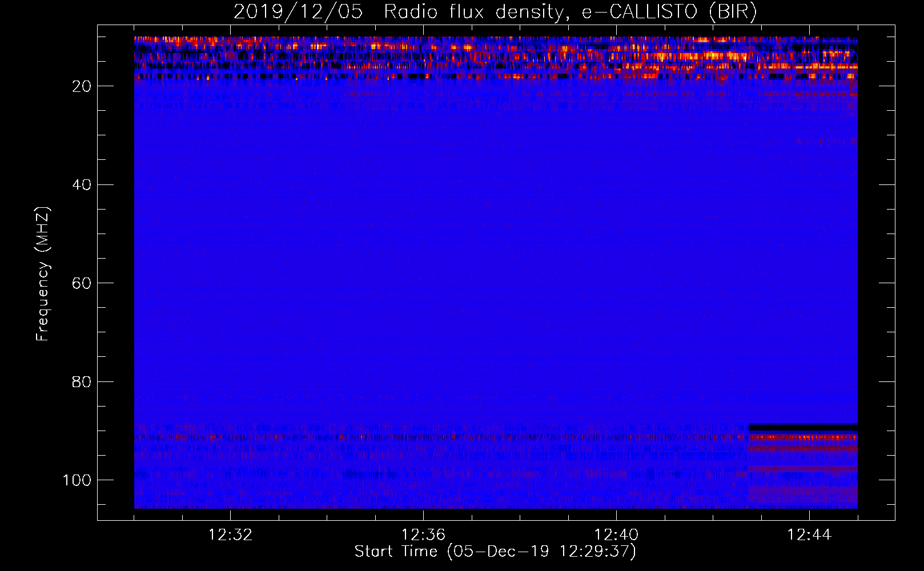The height and width of the screenshot is (571, 924).
Task: Click the 60 MHz frequency tick label
Action: (81, 283)
